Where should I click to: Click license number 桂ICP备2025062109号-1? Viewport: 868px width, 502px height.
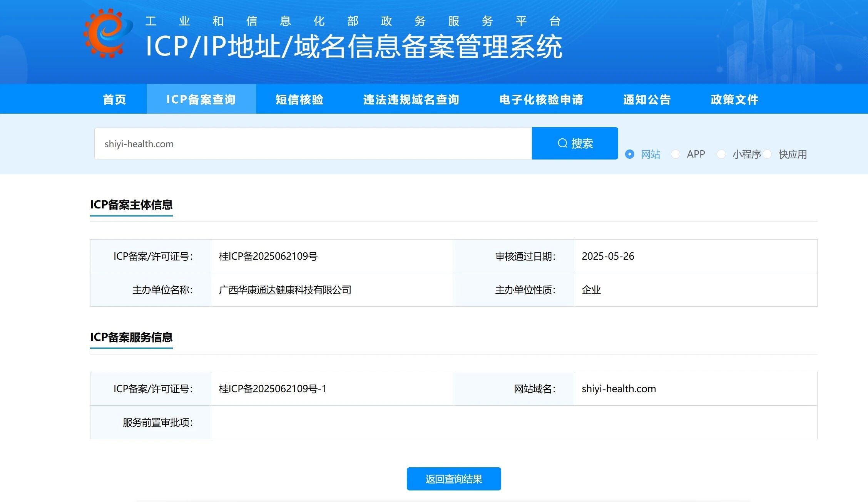click(273, 389)
